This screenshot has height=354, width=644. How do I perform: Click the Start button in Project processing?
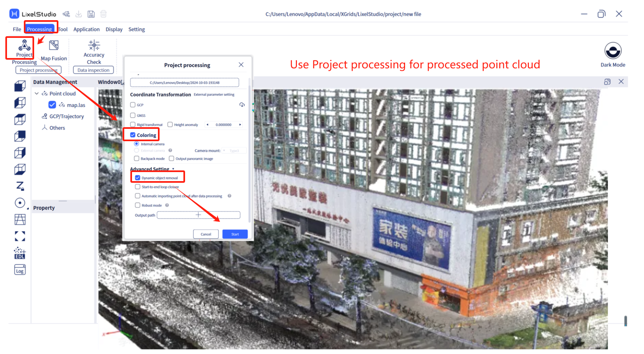[x=235, y=234]
